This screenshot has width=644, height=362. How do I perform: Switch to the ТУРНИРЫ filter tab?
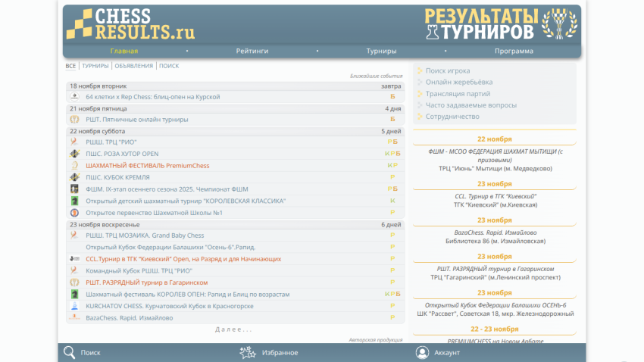point(95,66)
